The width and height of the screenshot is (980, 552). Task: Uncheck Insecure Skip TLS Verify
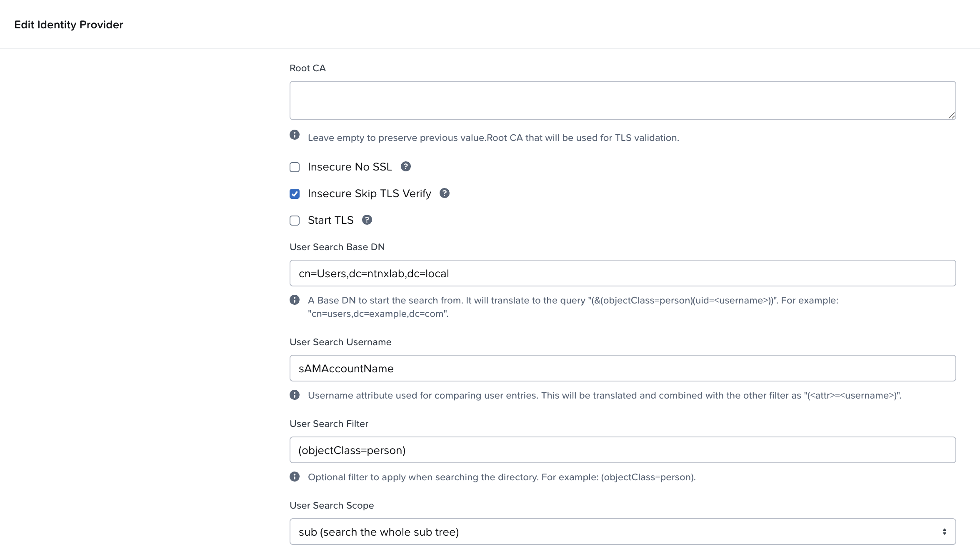[295, 194]
